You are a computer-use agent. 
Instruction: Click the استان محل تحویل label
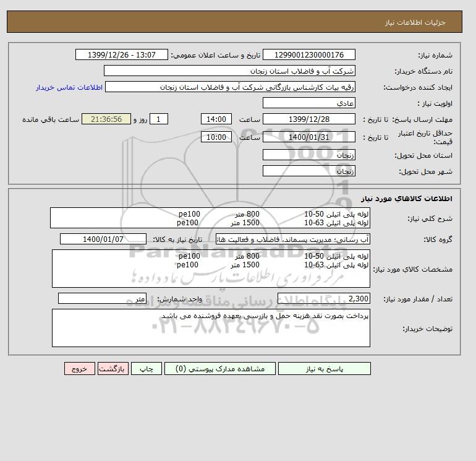[423, 155]
